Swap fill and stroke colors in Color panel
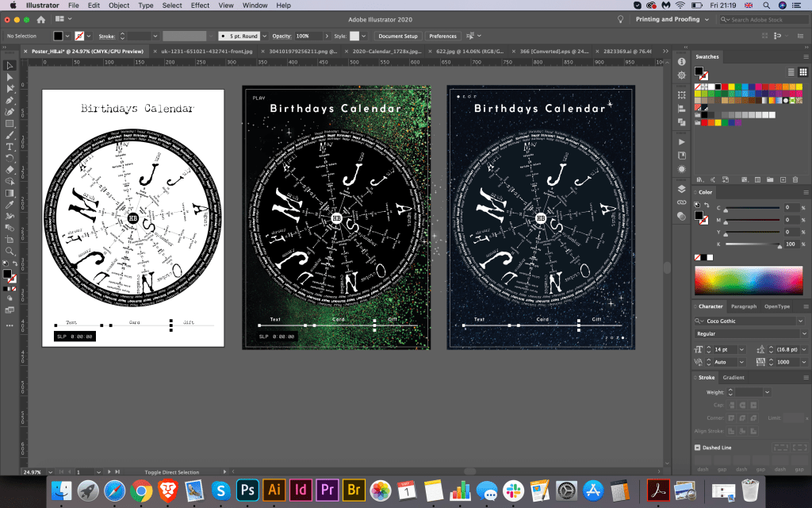 (x=708, y=203)
